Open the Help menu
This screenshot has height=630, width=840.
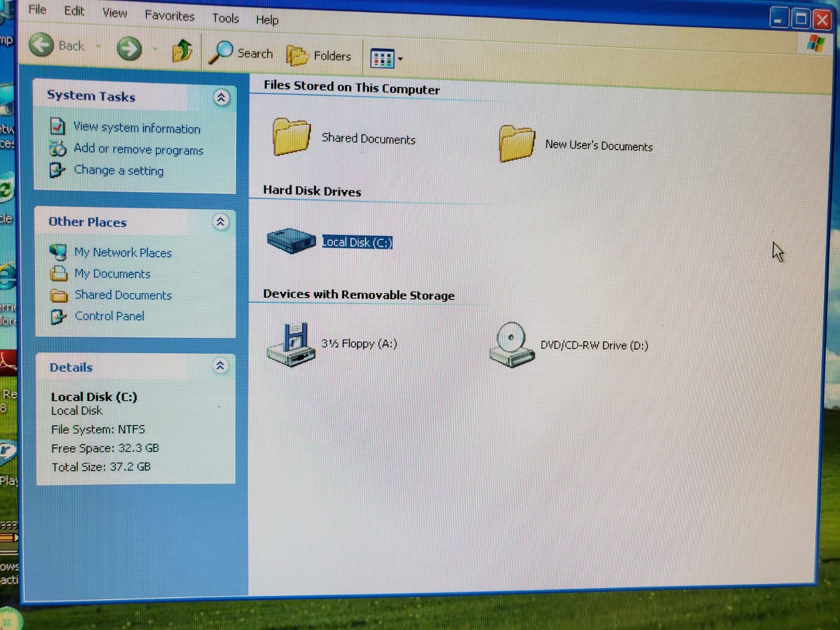click(267, 20)
